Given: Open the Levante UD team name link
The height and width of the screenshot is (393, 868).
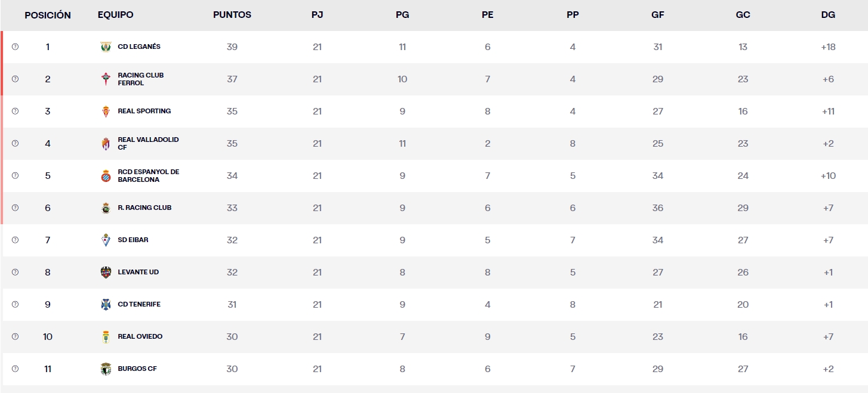Looking at the screenshot, I should pyautogui.click(x=138, y=272).
